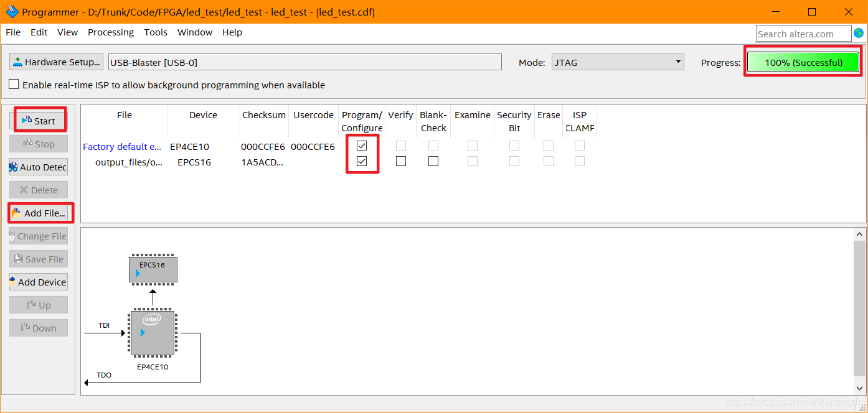Toggle ISP CLAMP checkbox for EP4CE10

pyautogui.click(x=580, y=146)
